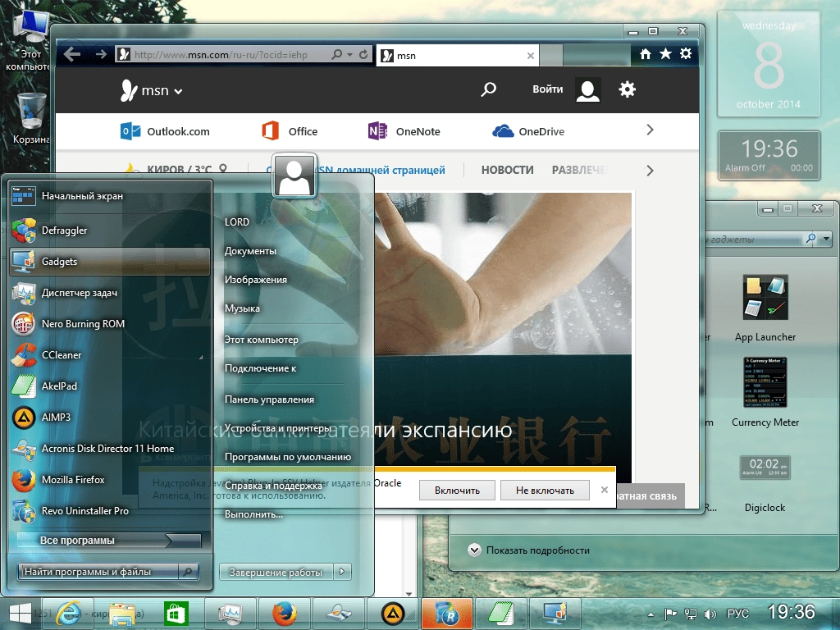
Task: Show hidden system tray icons
Action: pyautogui.click(x=651, y=614)
